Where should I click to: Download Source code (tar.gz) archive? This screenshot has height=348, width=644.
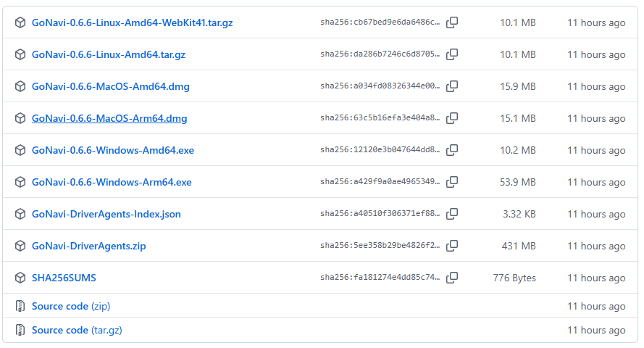76,330
